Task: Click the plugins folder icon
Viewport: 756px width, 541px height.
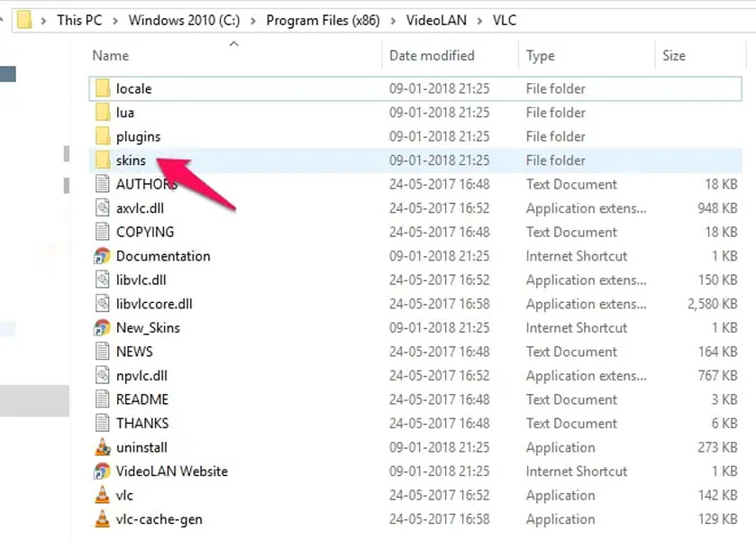Action: (105, 136)
